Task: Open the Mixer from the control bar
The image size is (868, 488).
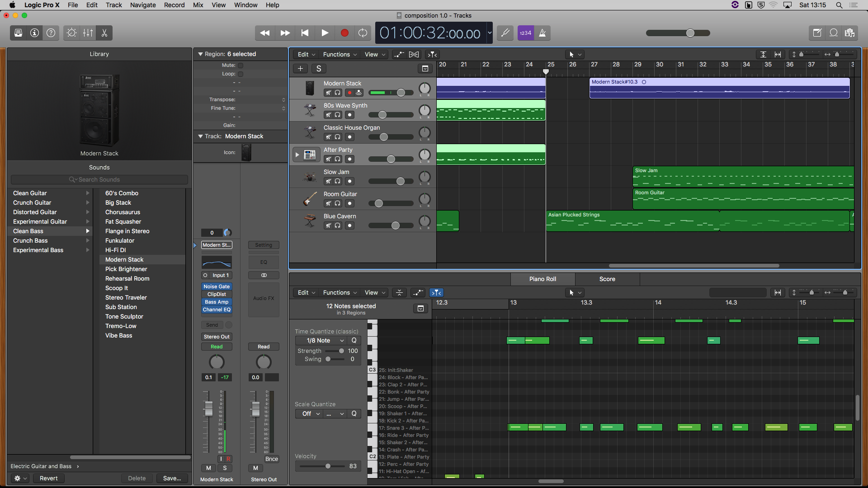Action: pyautogui.click(x=88, y=33)
